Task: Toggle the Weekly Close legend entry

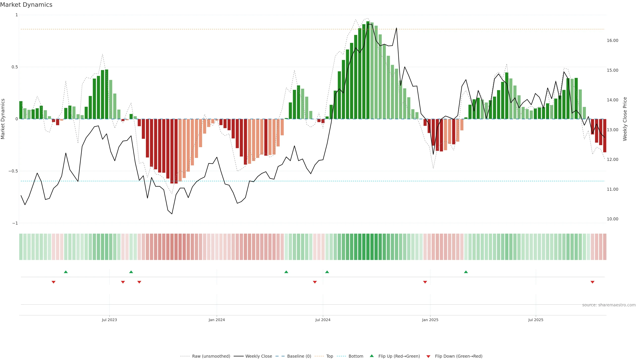Action: (x=258, y=356)
